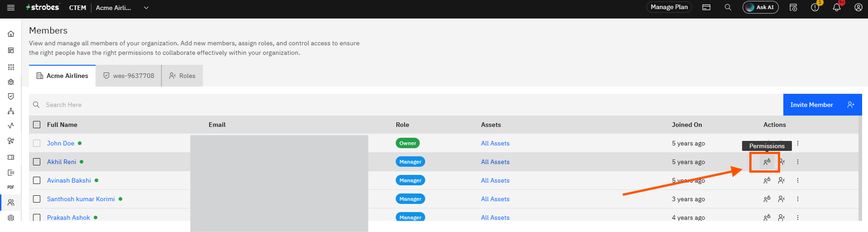Viewport: 868px width, 232px height.
Task: Open the apps grid sidebar icon
Action: coord(11,67)
